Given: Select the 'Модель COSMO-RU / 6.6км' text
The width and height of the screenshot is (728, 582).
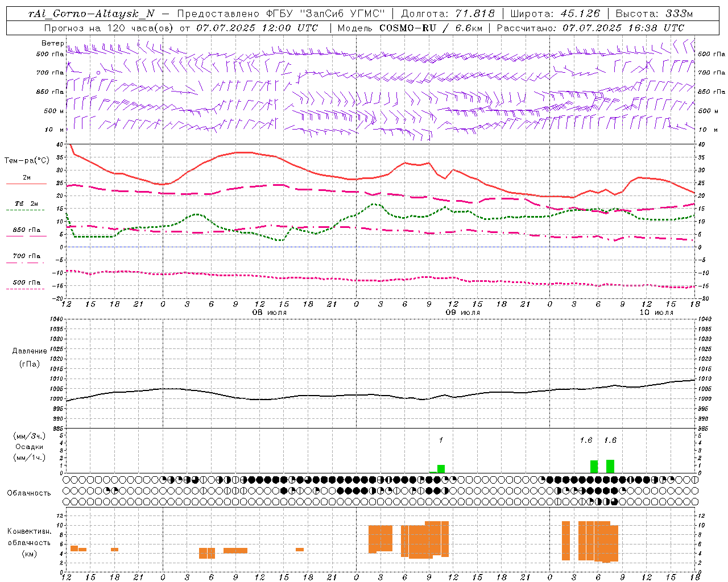Looking at the screenshot, I should [x=410, y=28].
